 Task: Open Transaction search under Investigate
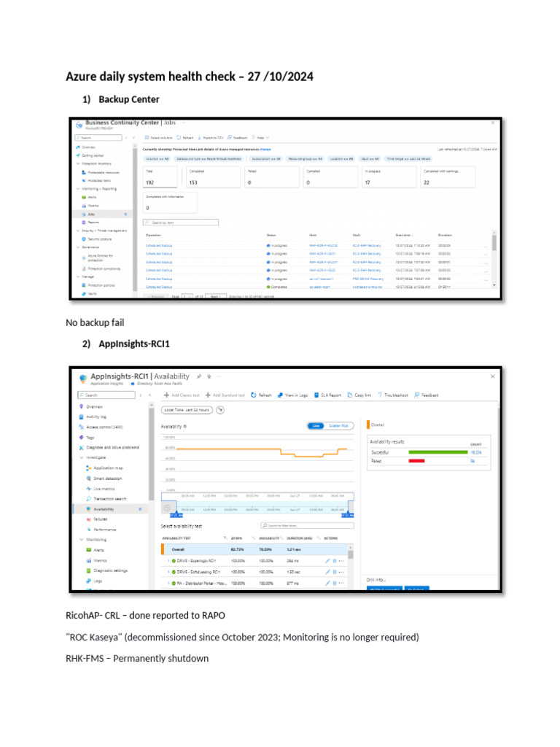(x=110, y=499)
